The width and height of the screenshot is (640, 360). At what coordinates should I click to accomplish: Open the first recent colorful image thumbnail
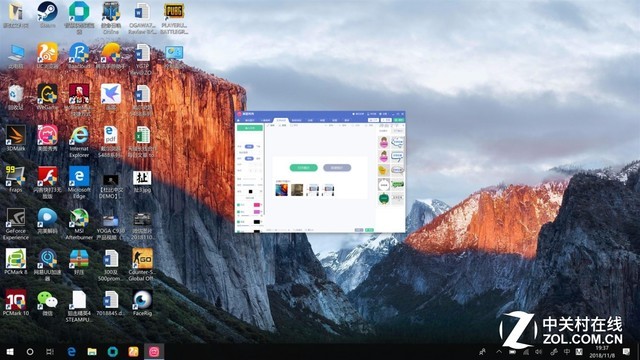(x=281, y=190)
